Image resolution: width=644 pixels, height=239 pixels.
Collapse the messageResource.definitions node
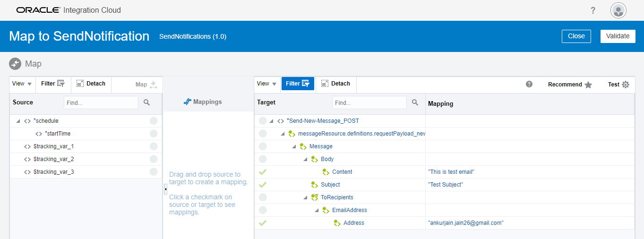(283, 134)
